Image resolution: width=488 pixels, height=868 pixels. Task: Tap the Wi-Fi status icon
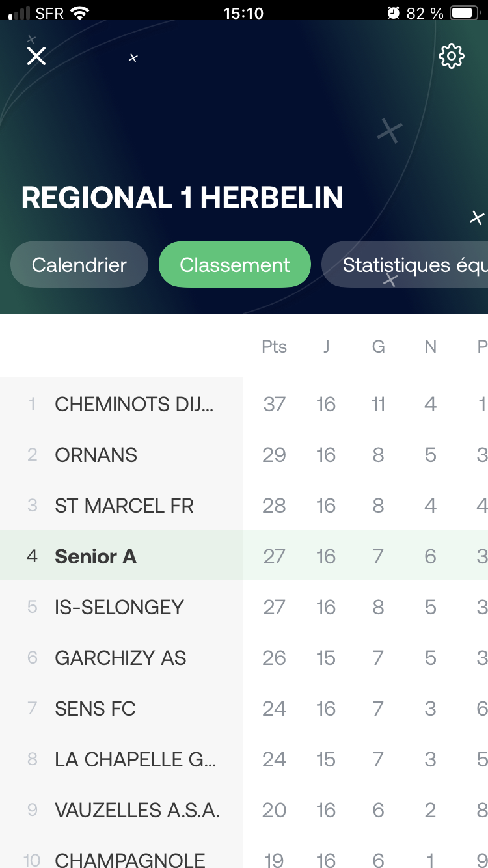point(80,12)
